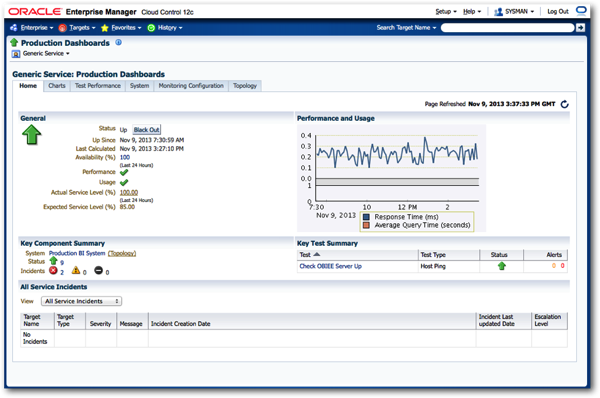Image resolution: width=600 pixels, height=398 pixels.
Task: Click the Test Type column header
Action: point(433,255)
